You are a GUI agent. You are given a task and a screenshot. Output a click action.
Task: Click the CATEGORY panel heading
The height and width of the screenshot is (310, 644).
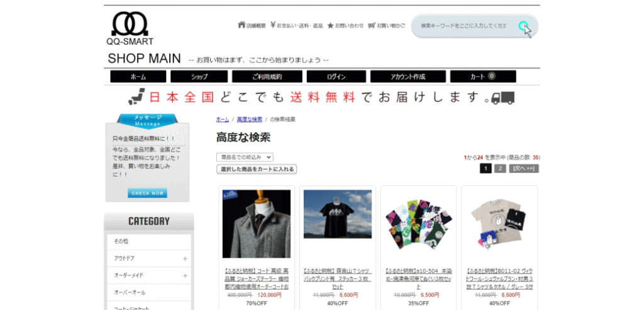tap(148, 221)
